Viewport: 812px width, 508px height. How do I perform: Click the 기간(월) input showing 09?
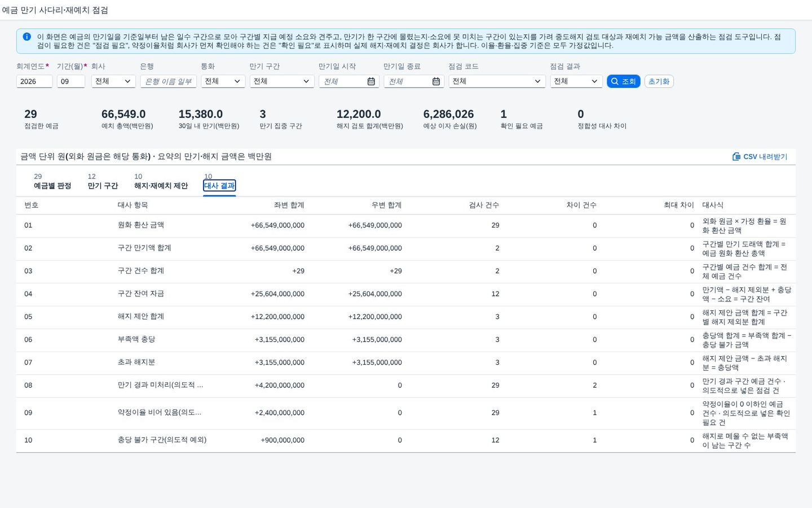point(71,81)
